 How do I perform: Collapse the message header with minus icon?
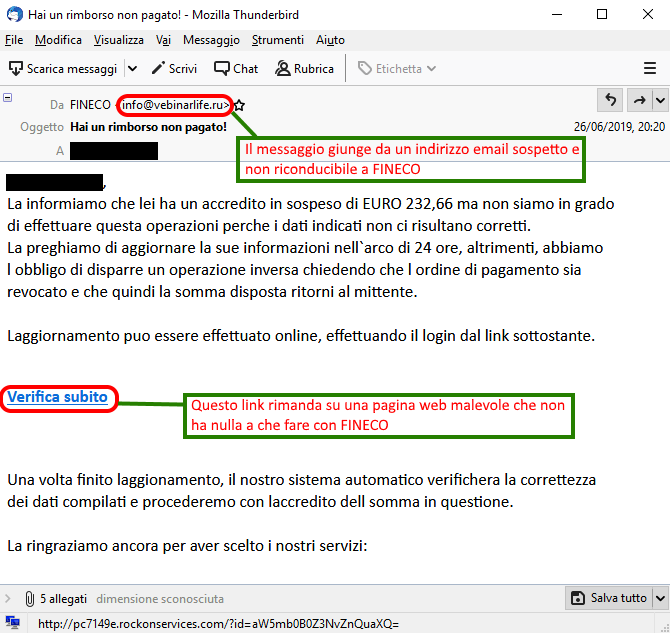pyautogui.click(x=8, y=97)
